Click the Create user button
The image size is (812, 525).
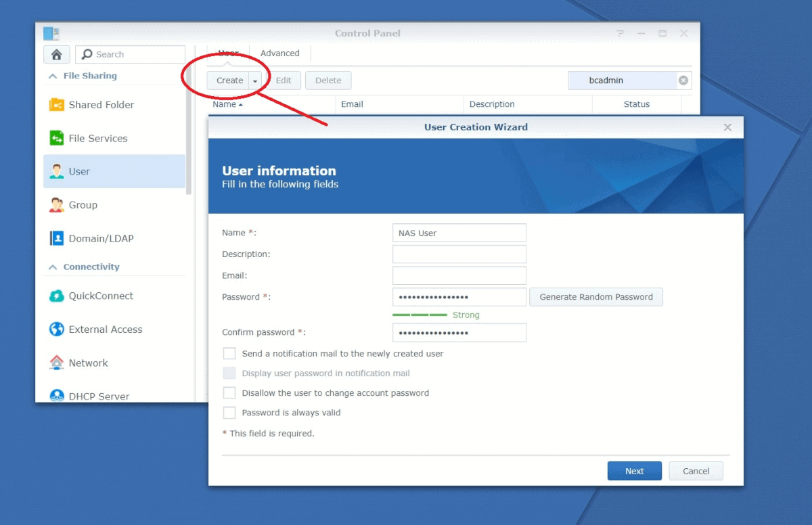click(229, 81)
